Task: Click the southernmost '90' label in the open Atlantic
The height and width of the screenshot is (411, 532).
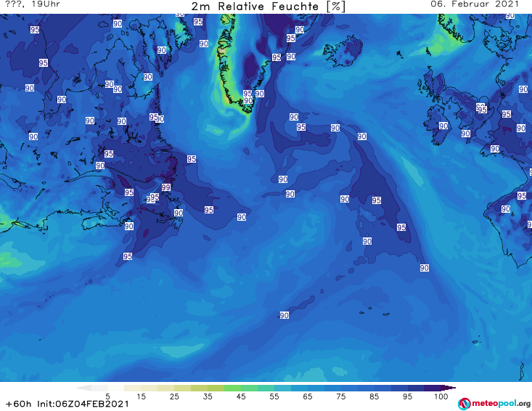Action: click(x=285, y=315)
